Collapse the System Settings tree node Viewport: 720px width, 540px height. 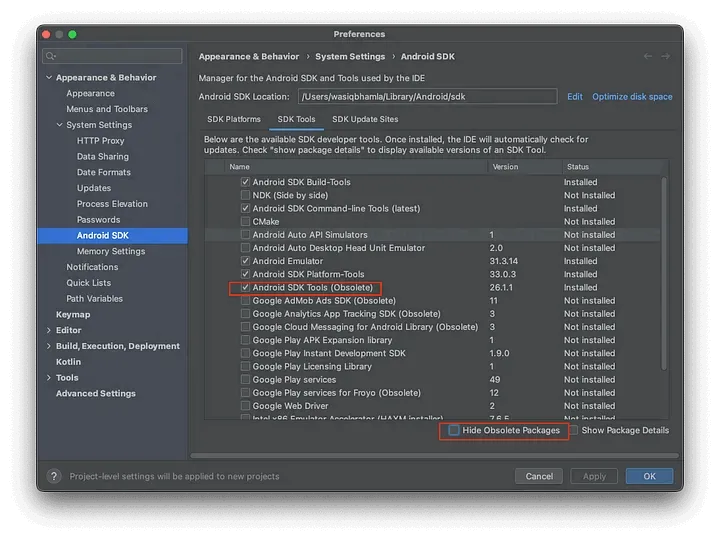59,124
